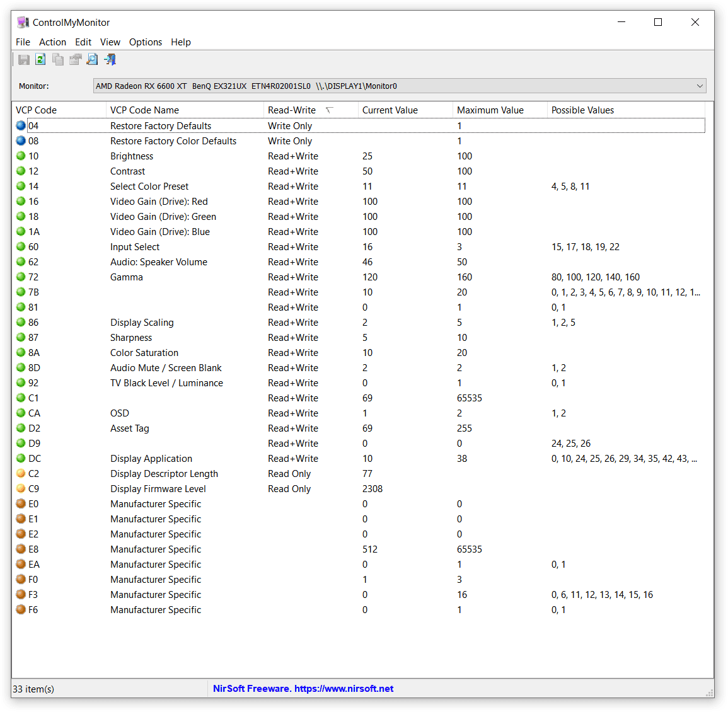The image size is (728, 712).
Task: Click the blue icon of VCP code 04
Action: tap(21, 125)
